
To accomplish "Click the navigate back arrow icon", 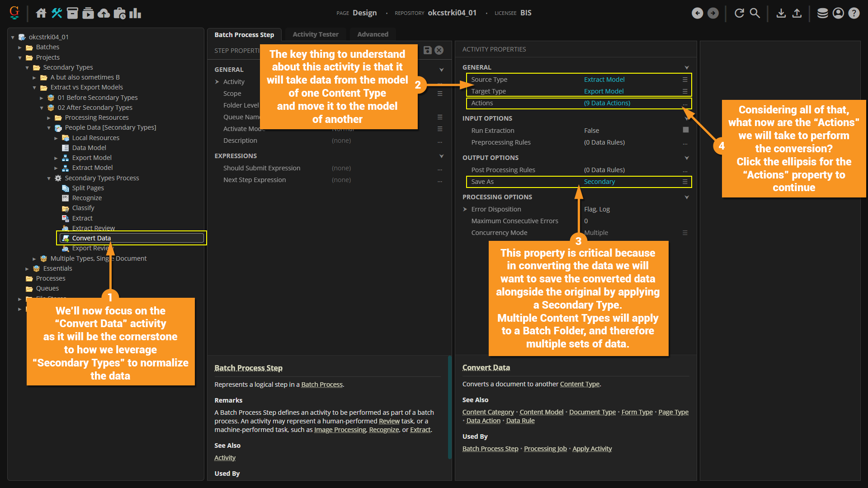I will (697, 13).
